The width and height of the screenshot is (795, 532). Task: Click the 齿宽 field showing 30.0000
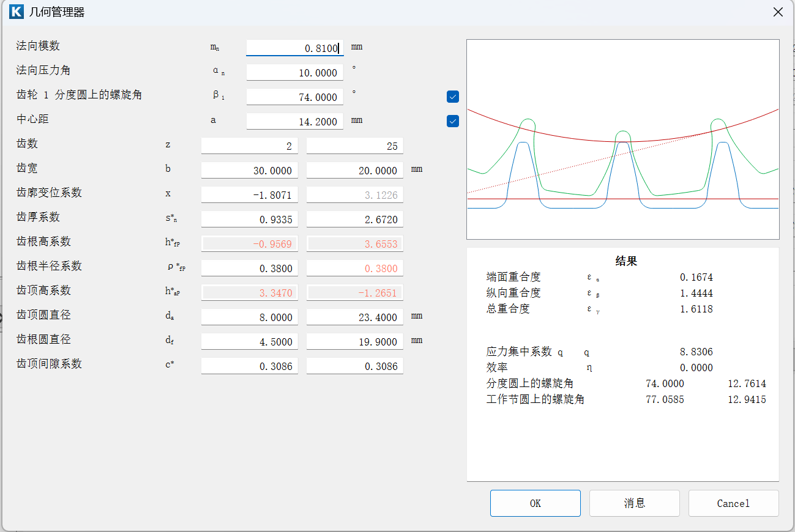point(249,170)
